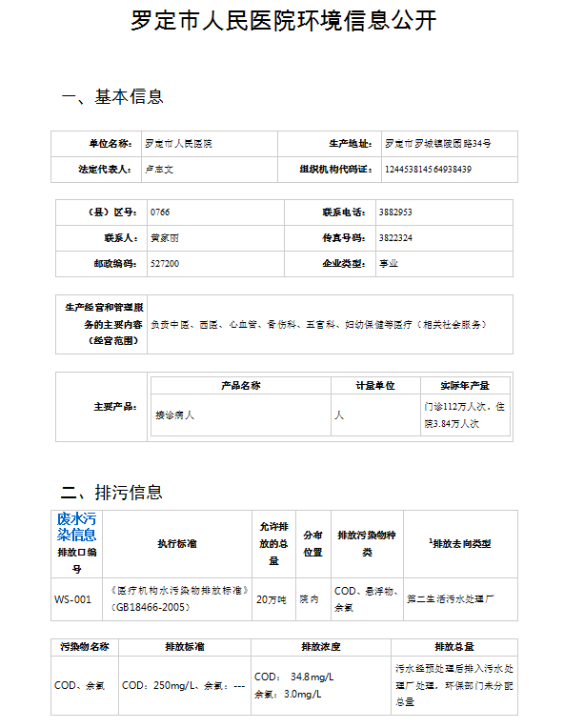Click the 生产经营和管理服务的主要内容 label
The width and height of the screenshot is (564, 728).
[105, 324]
